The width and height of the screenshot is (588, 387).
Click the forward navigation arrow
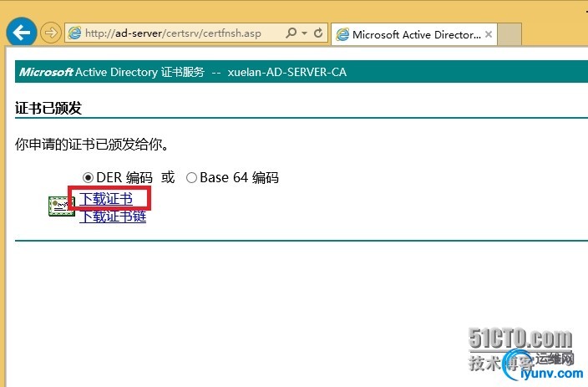[51, 33]
